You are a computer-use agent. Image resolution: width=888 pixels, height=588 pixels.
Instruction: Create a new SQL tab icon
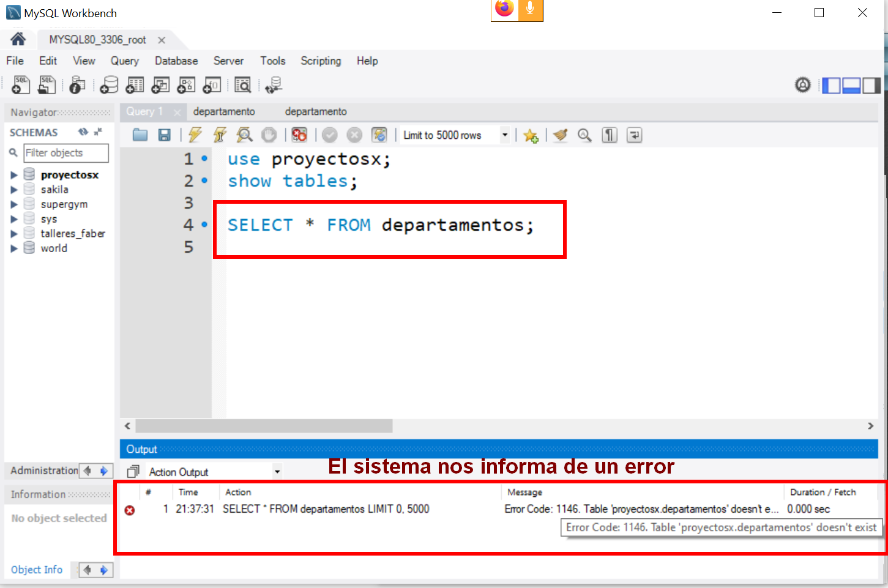(21, 85)
